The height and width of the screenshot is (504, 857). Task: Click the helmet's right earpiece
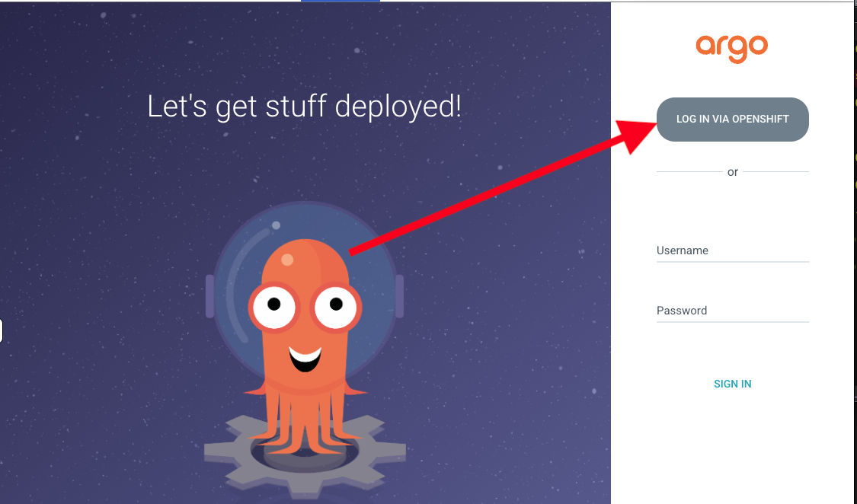point(399,296)
